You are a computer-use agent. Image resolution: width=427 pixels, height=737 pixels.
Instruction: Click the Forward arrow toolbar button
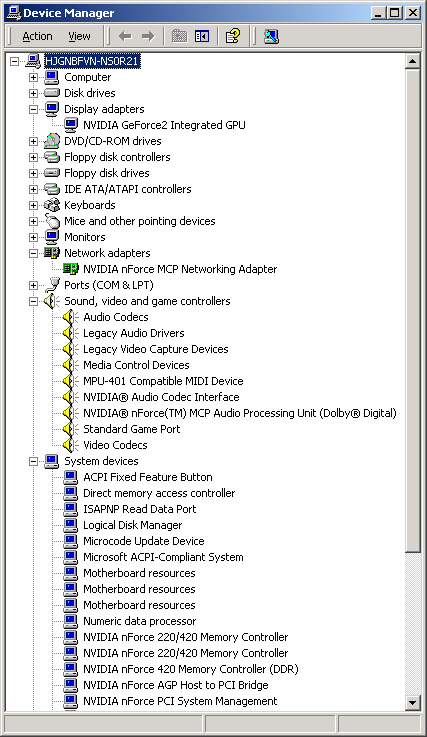[148, 36]
